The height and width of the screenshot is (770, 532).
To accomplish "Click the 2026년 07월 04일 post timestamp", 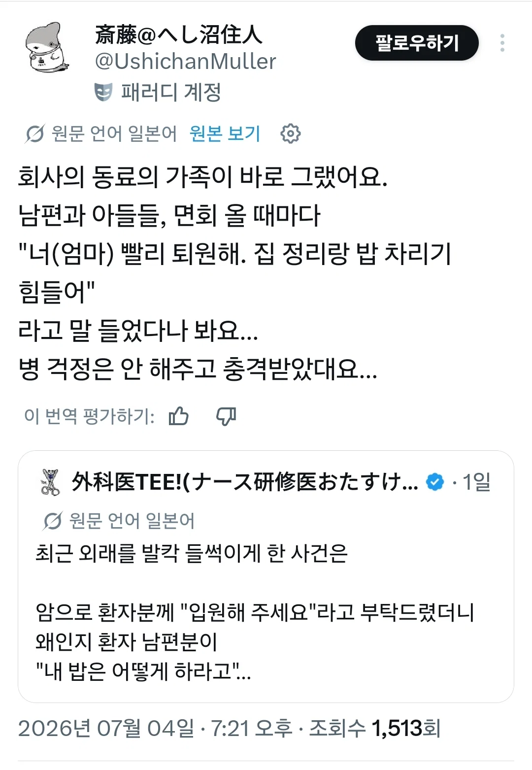I will [106, 728].
